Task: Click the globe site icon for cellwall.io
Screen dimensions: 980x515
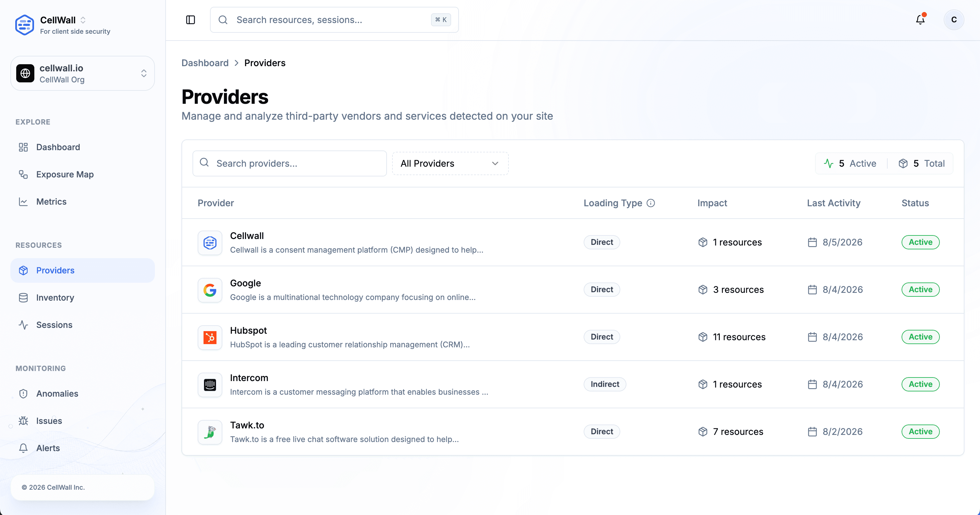Action: (x=26, y=73)
